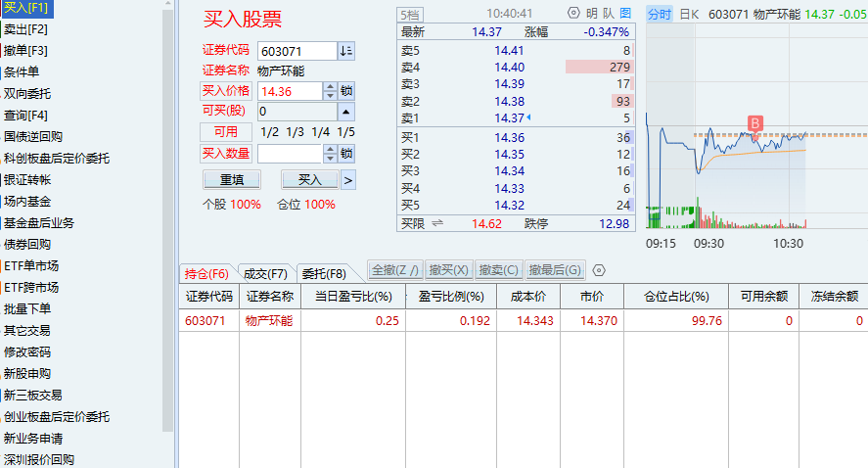Viewport: 868px width, 468px height.
Task: Select 卖出[F2] in the sidebar
Action: [25, 28]
